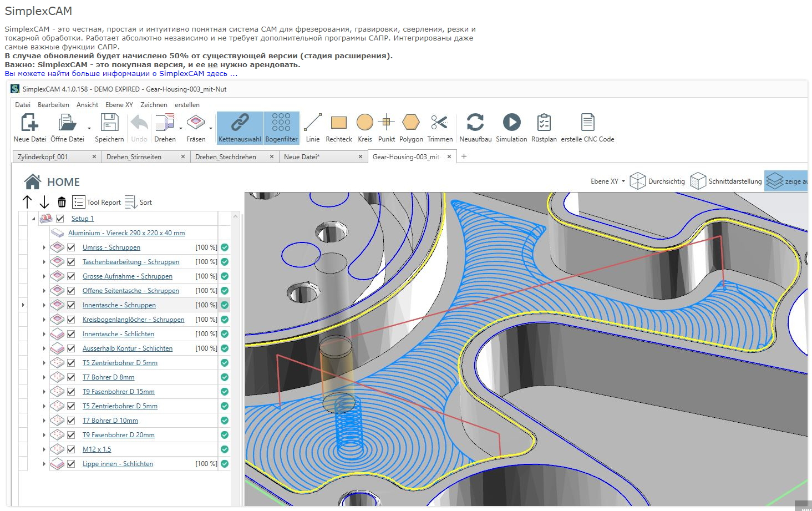Go to HOME via the house icon
Viewport: 812px width, 511px height.
point(33,181)
